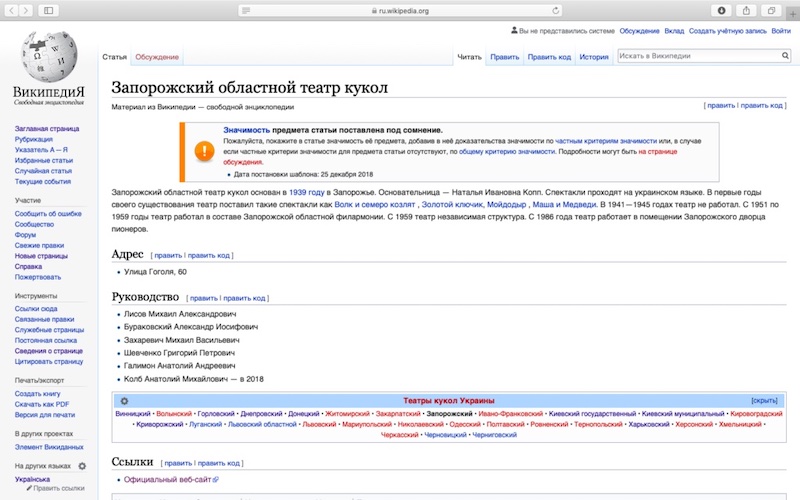Screen dimensions: 800x500
Task: Open частным критериям значимости link
Action: [x=606, y=141]
